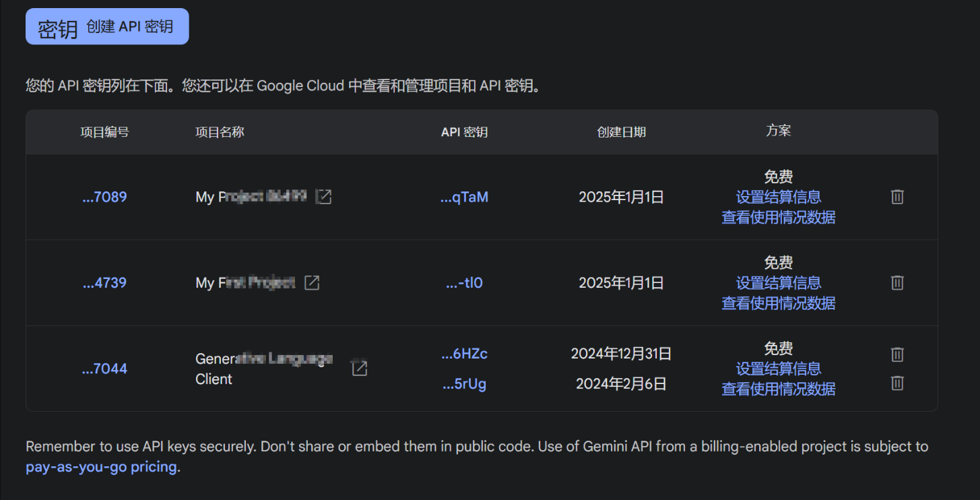This screenshot has height=500, width=980.
Task: Delete the API key for project ...7089
Action: coord(896,197)
